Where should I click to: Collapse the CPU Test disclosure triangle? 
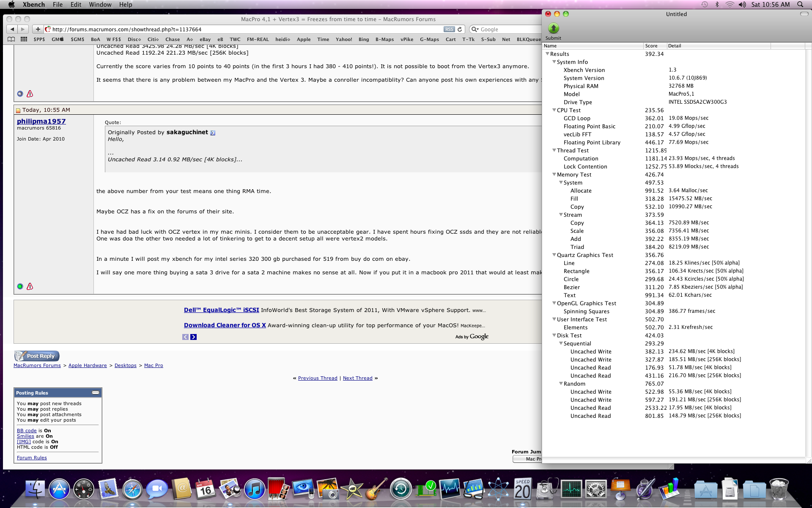pos(554,110)
